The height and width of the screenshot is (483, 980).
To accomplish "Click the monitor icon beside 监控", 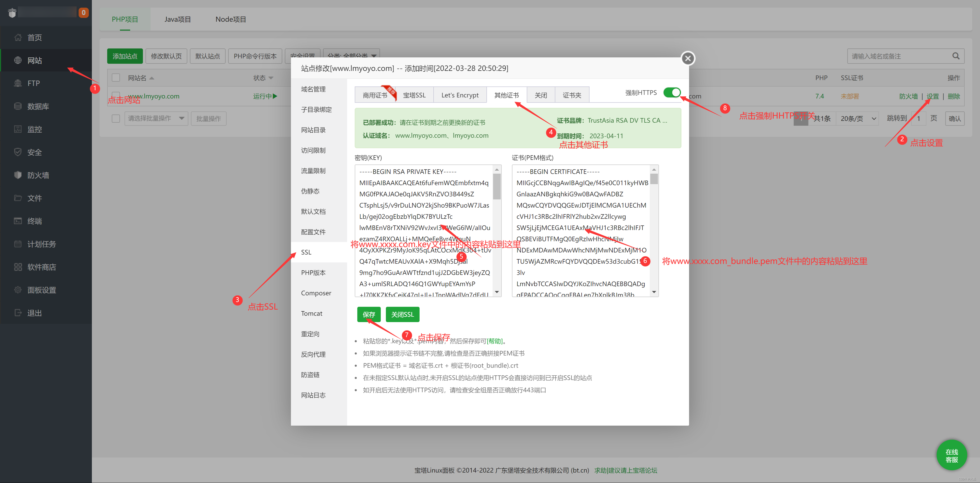I will (18, 129).
